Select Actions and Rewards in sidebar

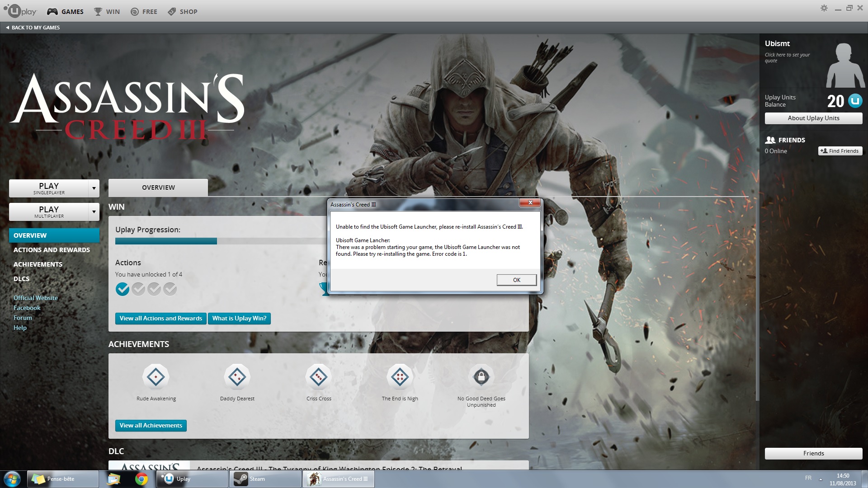pyautogui.click(x=52, y=250)
